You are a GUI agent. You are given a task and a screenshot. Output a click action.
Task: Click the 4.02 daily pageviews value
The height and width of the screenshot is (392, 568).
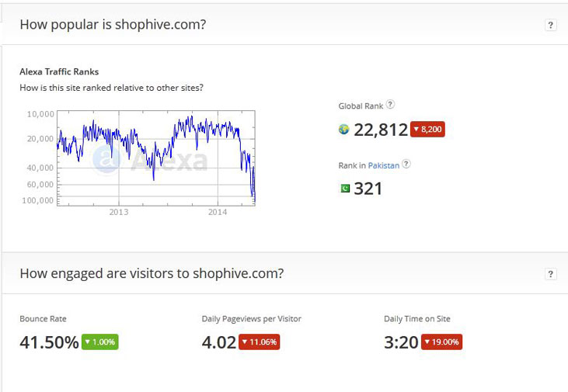[218, 342]
